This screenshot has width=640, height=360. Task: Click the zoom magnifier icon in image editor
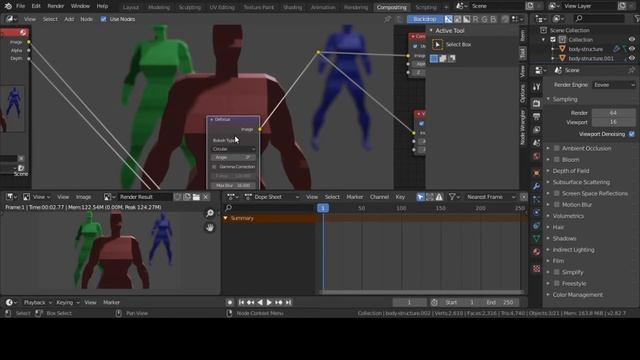[210, 213]
